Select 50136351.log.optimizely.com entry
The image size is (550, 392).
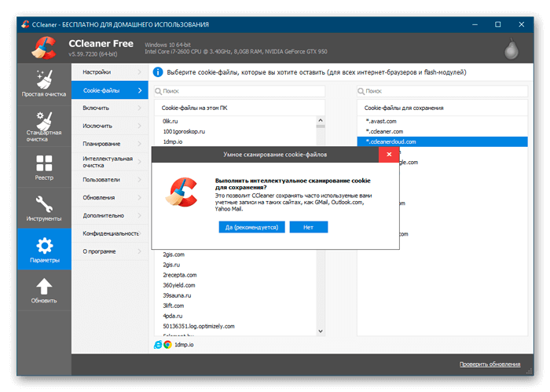coord(199,327)
